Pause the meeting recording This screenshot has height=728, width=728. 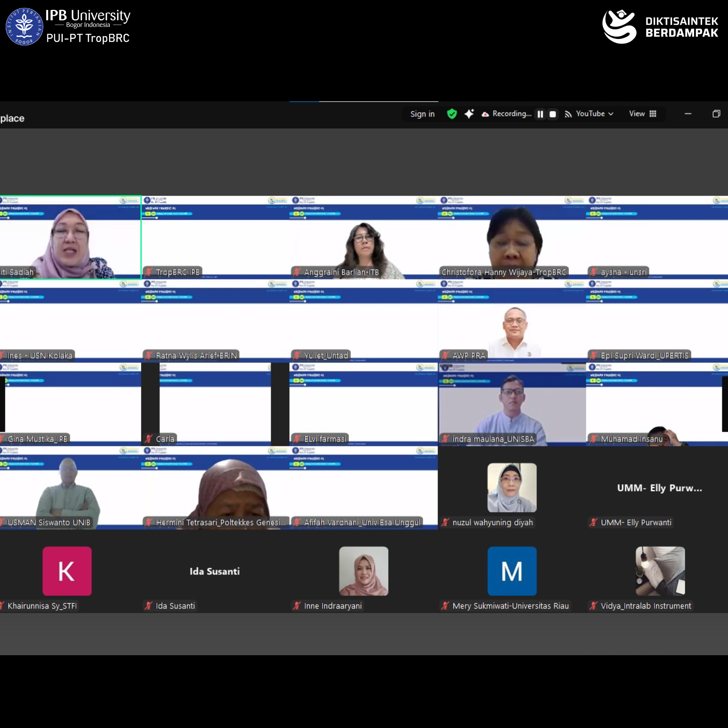click(x=540, y=114)
